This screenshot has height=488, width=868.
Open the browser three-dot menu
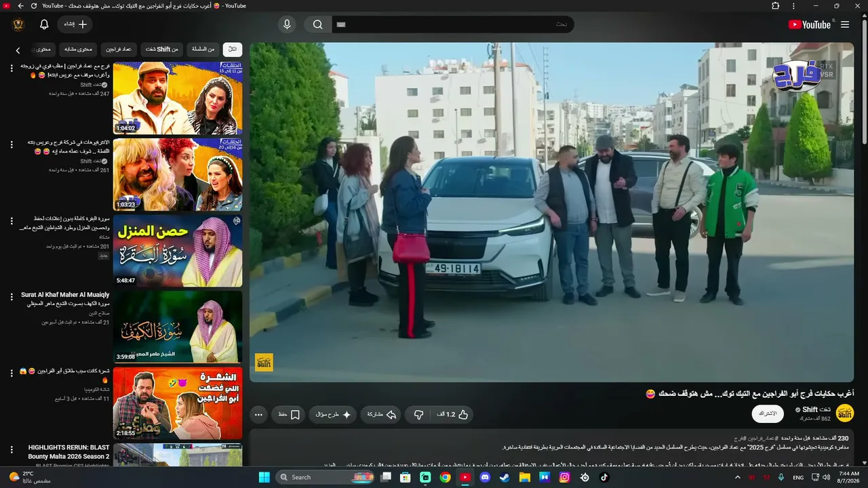coord(793,6)
